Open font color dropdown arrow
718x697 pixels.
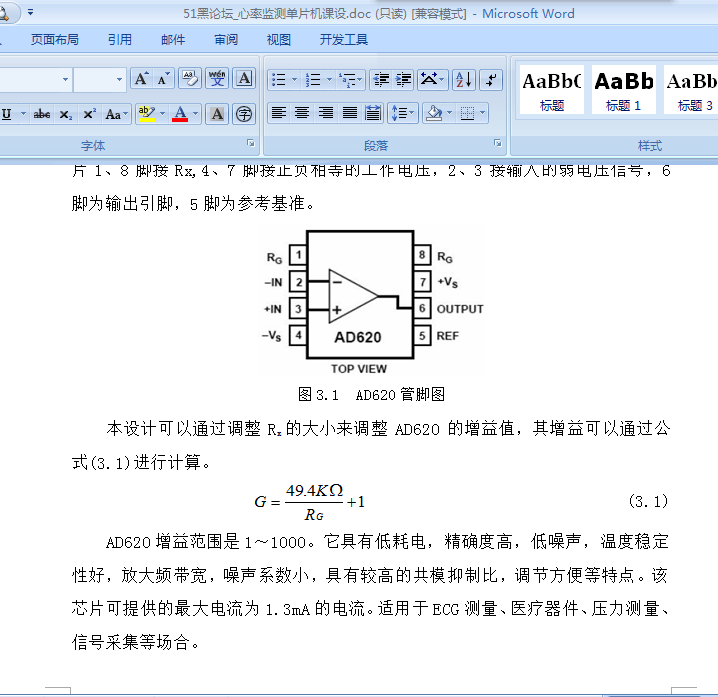[196, 114]
